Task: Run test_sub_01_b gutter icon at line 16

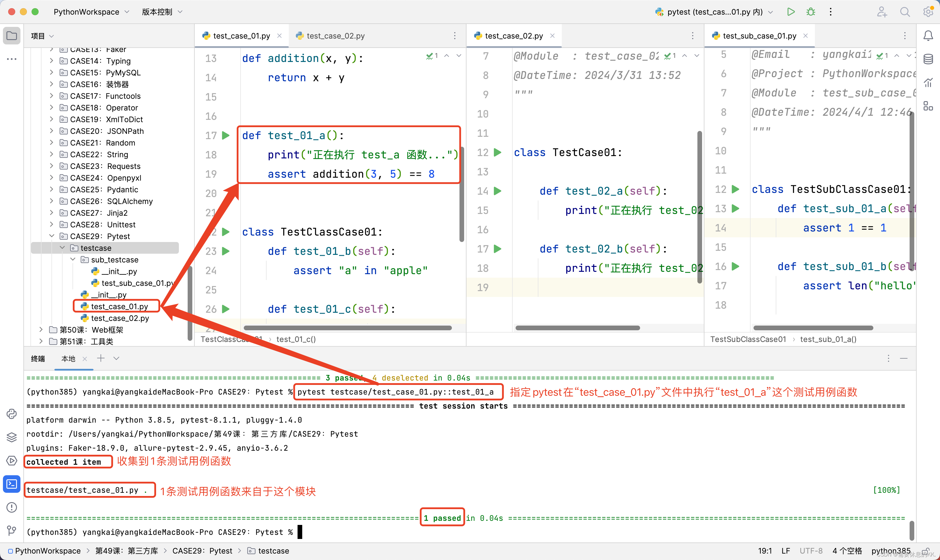Action: tap(735, 267)
